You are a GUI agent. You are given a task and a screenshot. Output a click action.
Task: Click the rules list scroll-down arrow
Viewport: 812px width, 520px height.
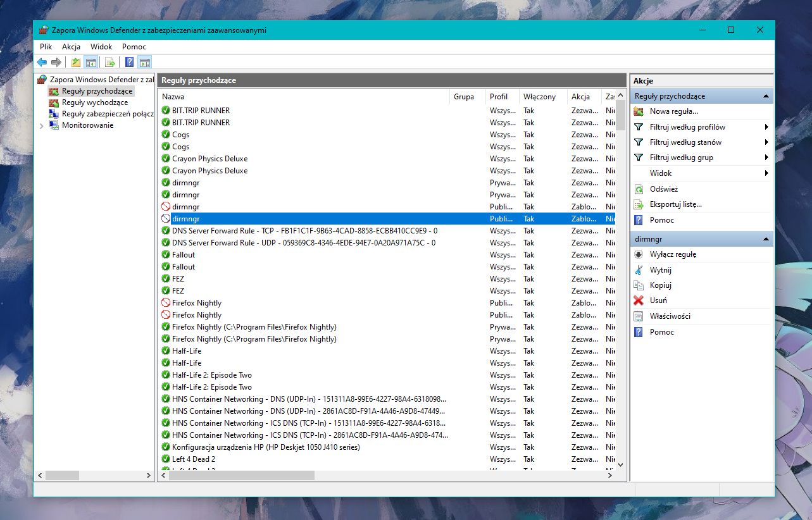620,464
